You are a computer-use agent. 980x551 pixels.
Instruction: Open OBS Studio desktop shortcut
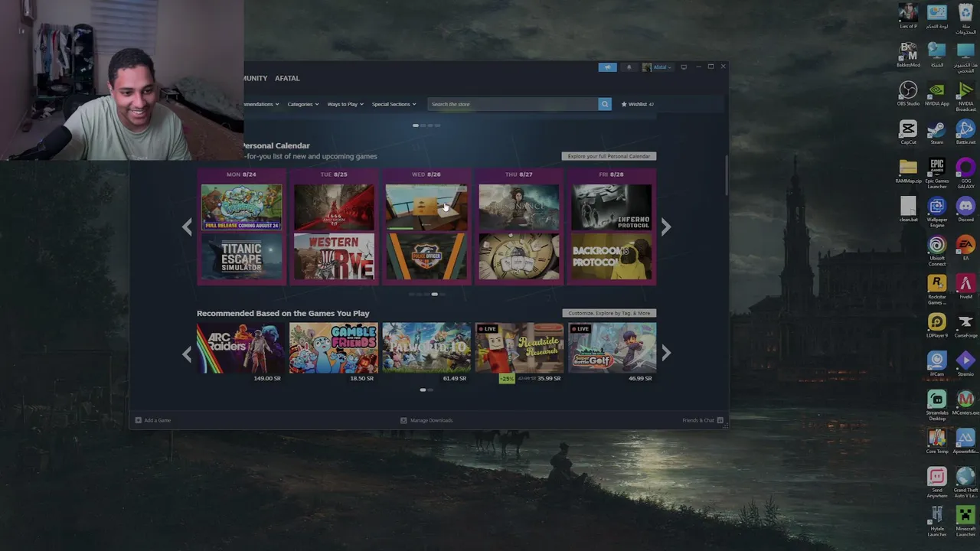click(x=908, y=93)
